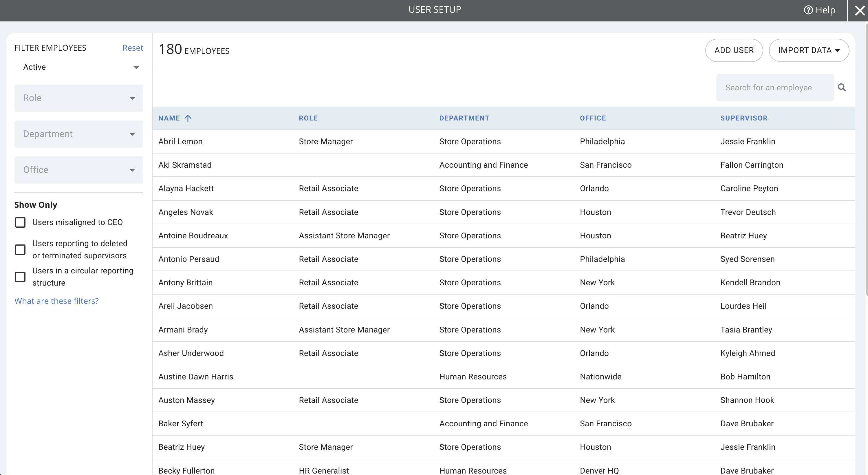The width and height of the screenshot is (868, 475).
Task: Check Users reporting to deleted supervisors
Action: [x=20, y=250]
